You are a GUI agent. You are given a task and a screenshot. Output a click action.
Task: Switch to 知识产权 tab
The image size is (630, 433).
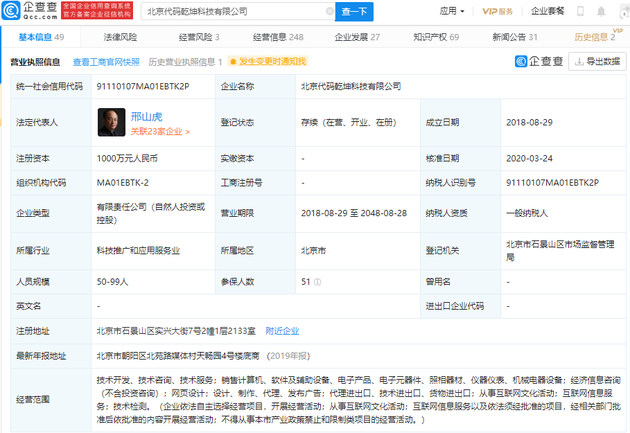click(436, 37)
